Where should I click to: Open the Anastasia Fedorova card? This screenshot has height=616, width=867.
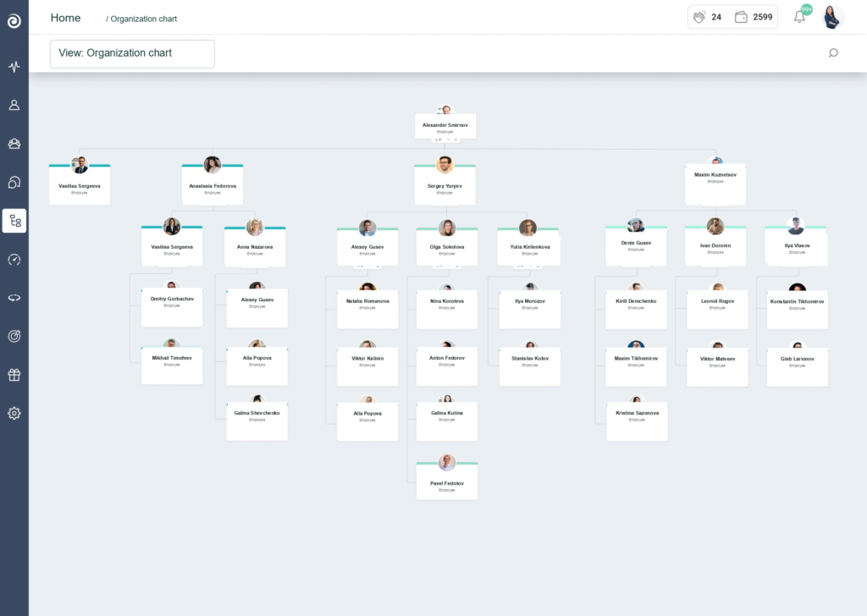tap(213, 185)
